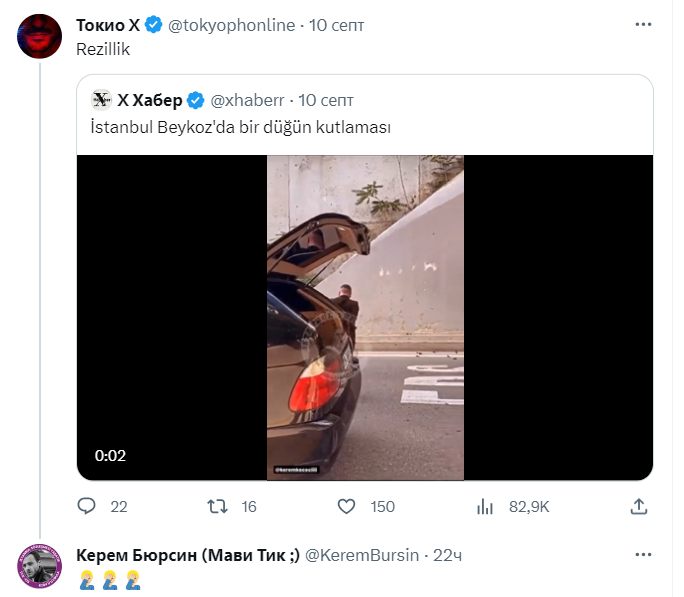Repost the Токио Х tweet
Viewport: 684px width, 597px height.
tap(217, 507)
